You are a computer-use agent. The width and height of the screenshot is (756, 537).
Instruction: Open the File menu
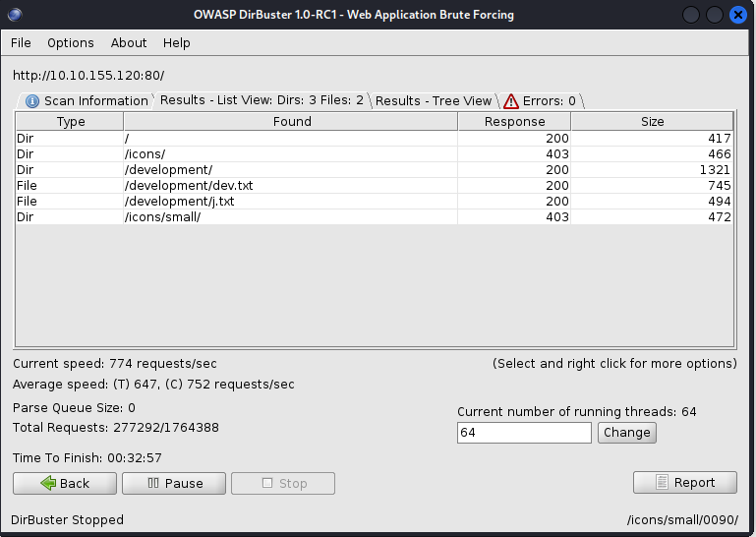(x=21, y=43)
